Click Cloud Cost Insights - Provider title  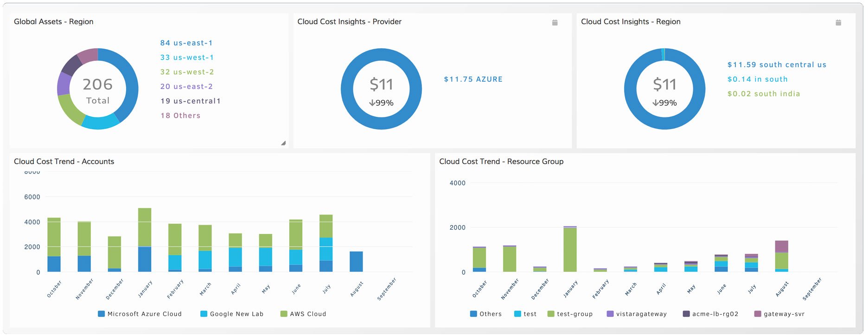(349, 22)
